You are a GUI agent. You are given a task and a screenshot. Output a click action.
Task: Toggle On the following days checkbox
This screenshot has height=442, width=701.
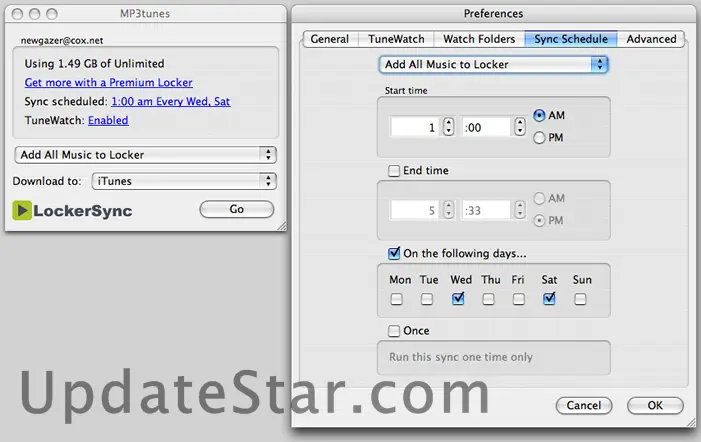point(394,253)
